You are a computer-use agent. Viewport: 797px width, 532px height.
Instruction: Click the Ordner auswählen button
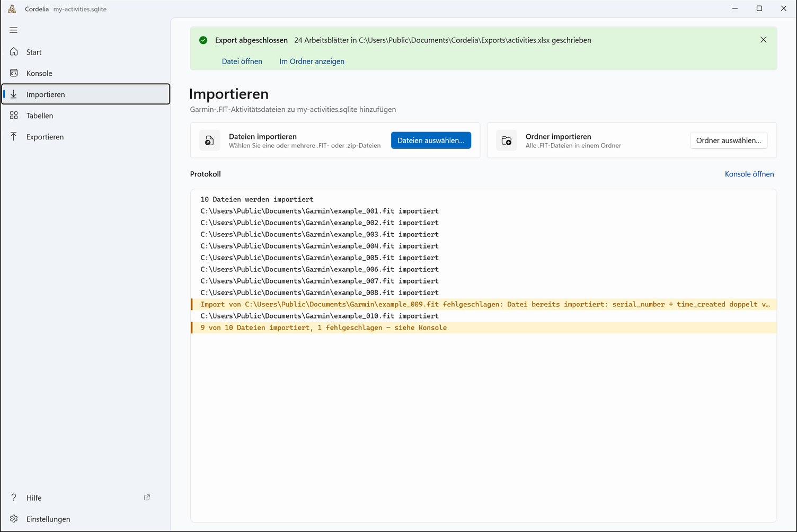(x=729, y=140)
